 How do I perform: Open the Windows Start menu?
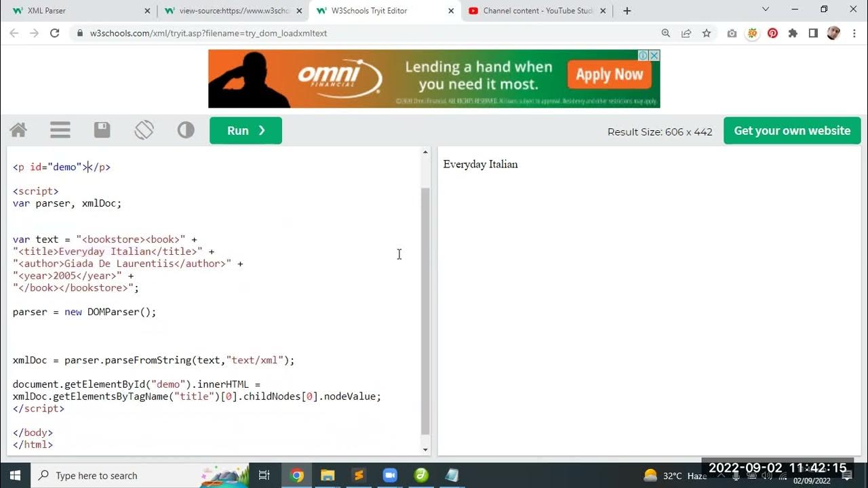pos(14,475)
